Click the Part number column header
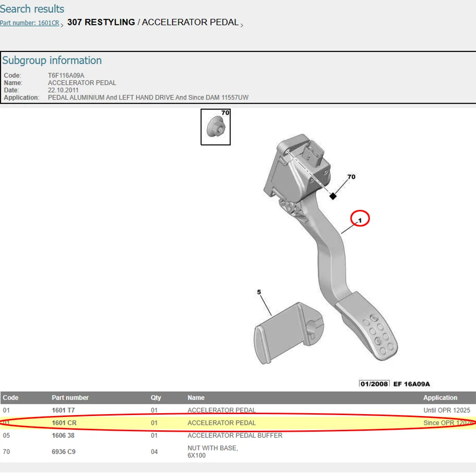476x476 pixels. tap(70, 397)
